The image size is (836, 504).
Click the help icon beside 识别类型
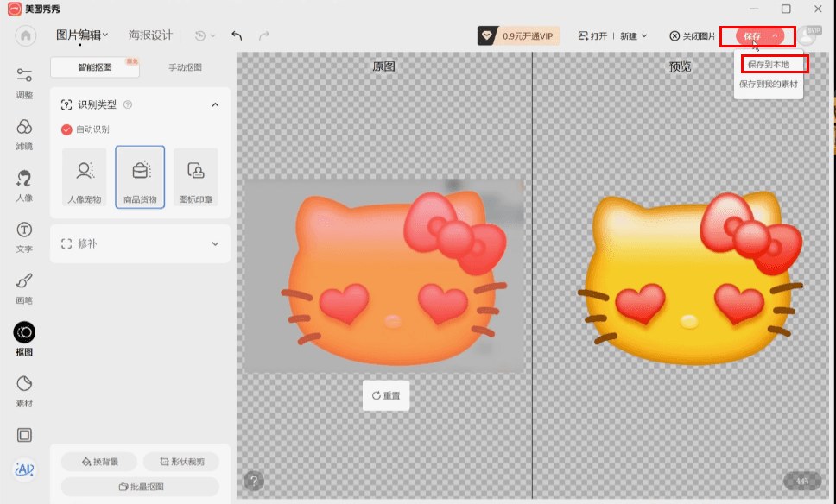(x=128, y=104)
